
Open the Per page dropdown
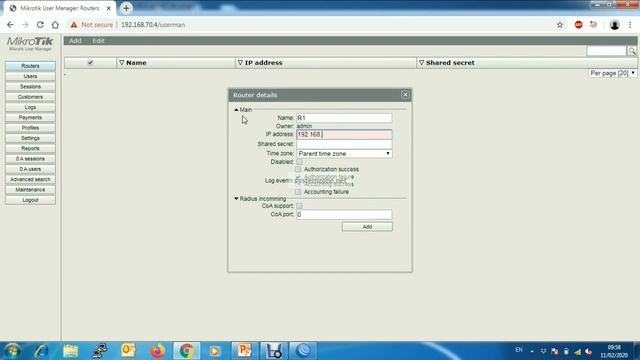(612, 73)
